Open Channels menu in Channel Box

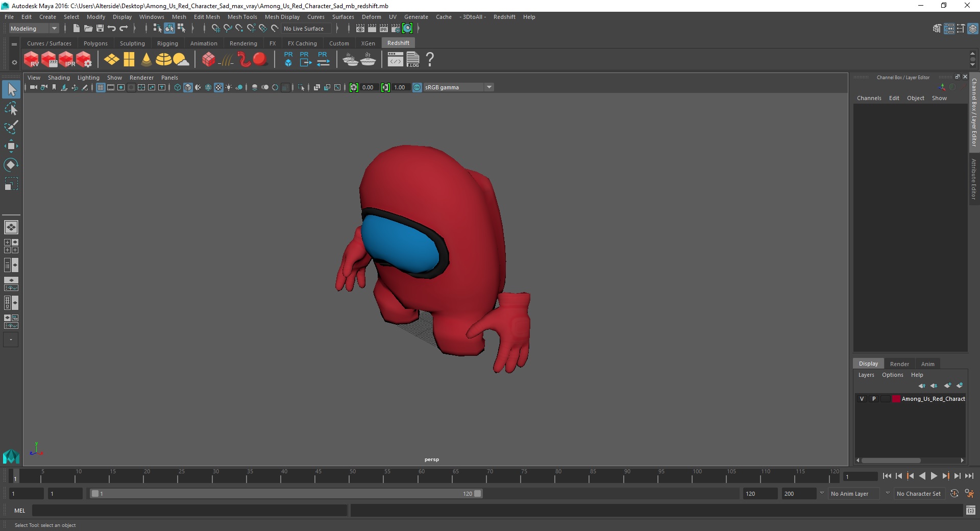(x=869, y=98)
